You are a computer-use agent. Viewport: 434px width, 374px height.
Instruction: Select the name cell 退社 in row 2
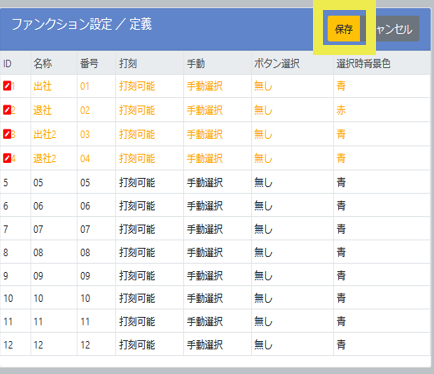(42, 110)
